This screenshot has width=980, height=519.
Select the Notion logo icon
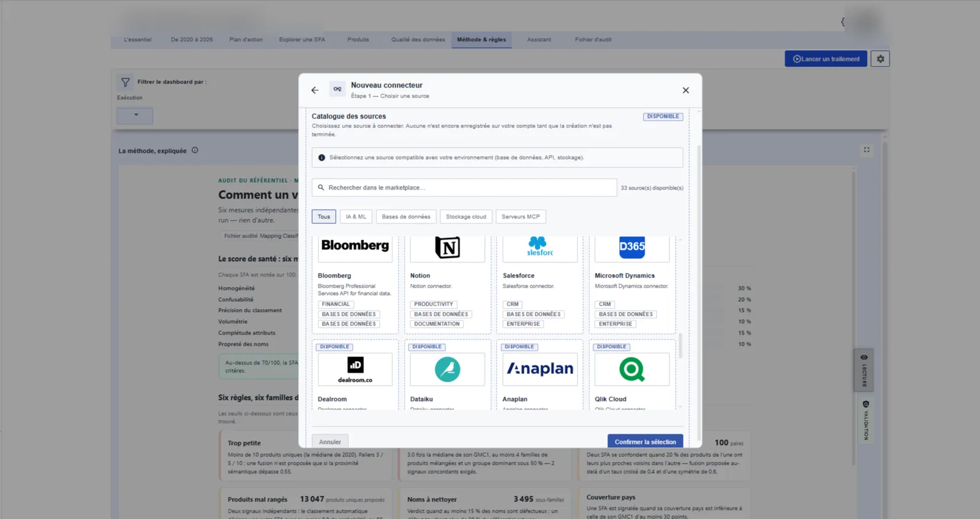[x=448, y=247]
